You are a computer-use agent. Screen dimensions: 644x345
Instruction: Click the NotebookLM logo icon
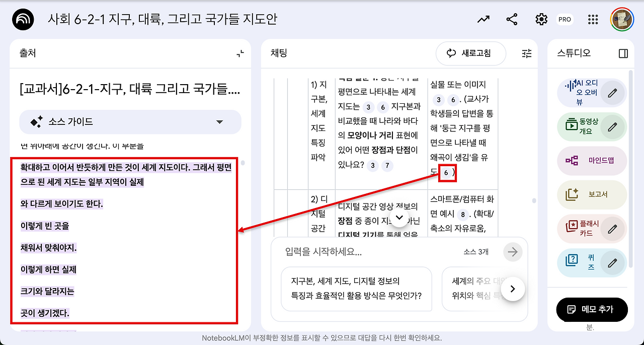[23, 19]
